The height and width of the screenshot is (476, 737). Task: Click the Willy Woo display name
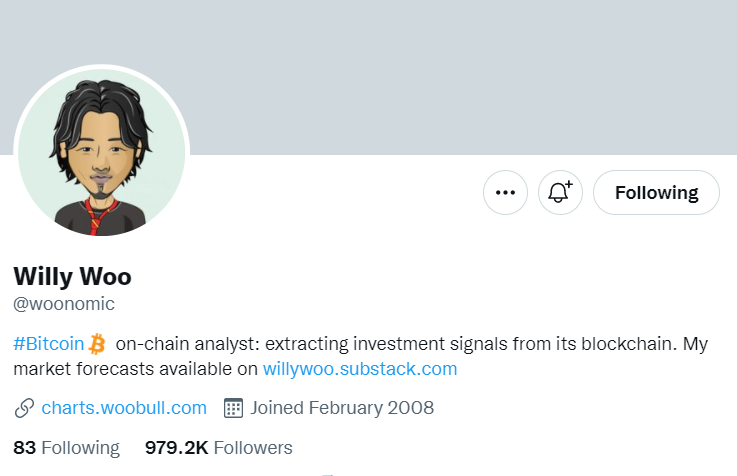click(73, 276)
